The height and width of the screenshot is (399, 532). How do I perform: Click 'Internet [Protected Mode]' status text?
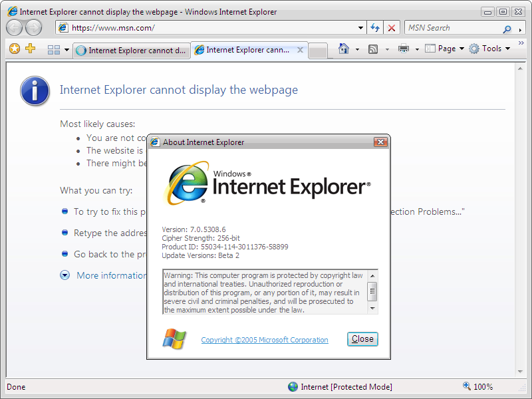346,387
